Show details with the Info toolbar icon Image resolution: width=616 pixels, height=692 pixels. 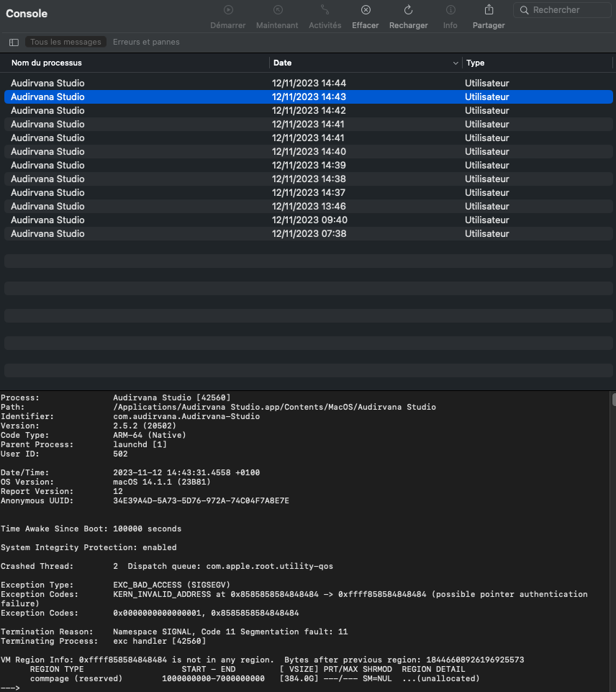click(450, 9)
